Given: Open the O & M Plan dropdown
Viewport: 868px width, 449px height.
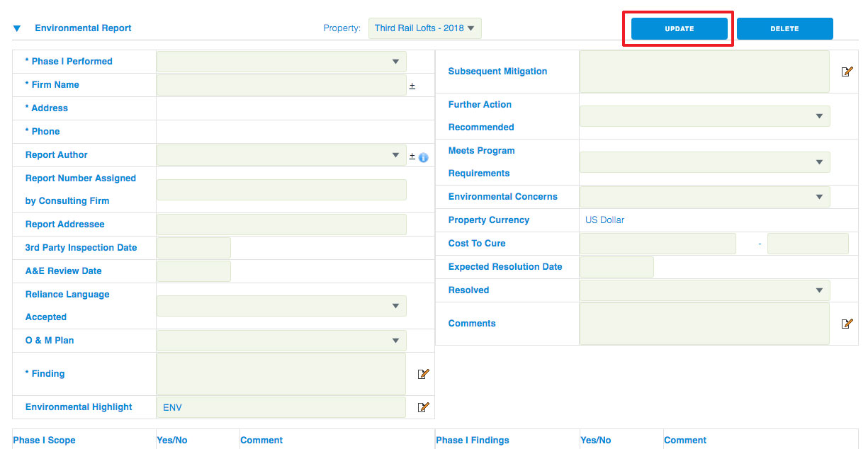Looking at the screenshot, I should [x=281, y=341].
